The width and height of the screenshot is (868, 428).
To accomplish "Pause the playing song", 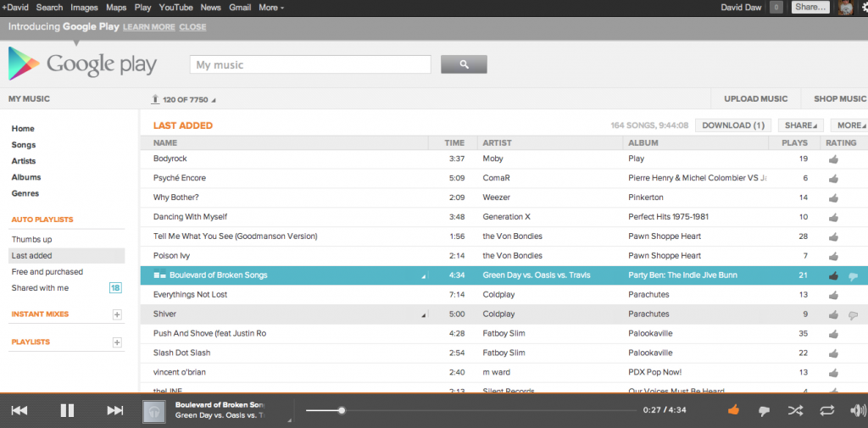I will tap(67, 410).
